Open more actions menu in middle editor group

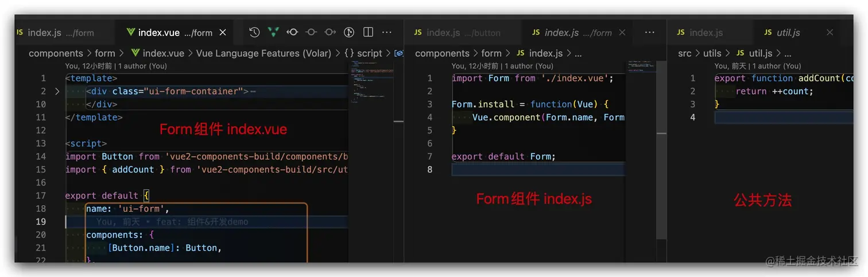[649, 33]
